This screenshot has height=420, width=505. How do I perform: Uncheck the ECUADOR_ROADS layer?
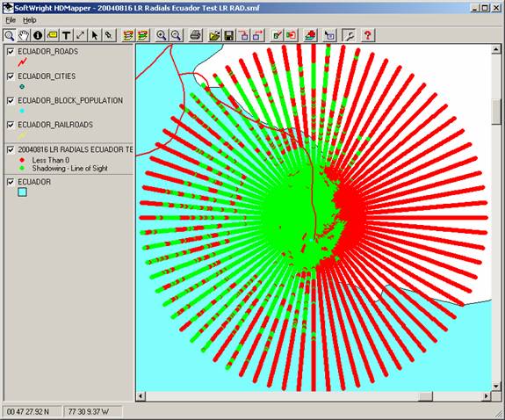11,52
